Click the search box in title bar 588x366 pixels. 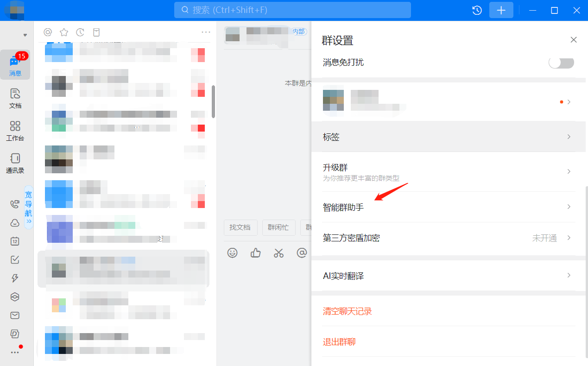(x=292, y=10)
